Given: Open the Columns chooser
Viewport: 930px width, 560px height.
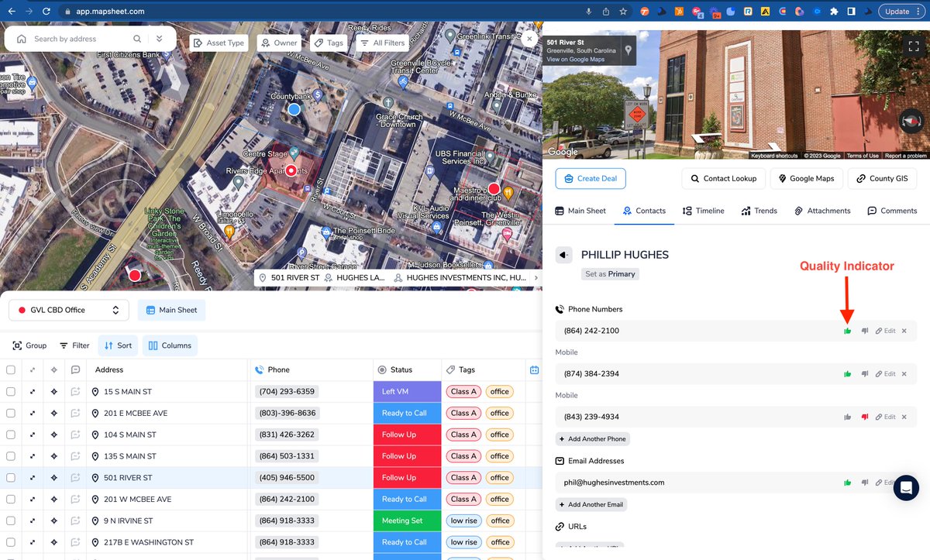Looking at the screenshot, I should [x=170, y=345].
